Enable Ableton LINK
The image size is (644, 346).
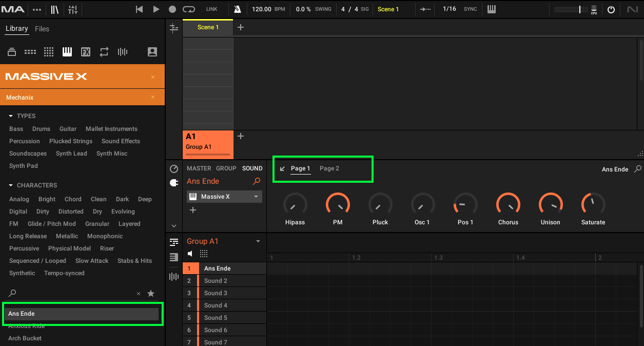click(x=211, y=9)
